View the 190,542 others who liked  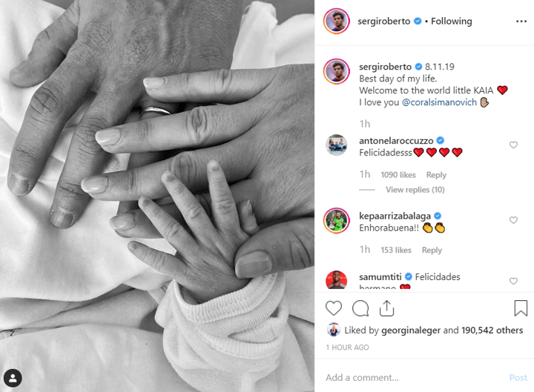pyautogui.click(x=492, y=330)
